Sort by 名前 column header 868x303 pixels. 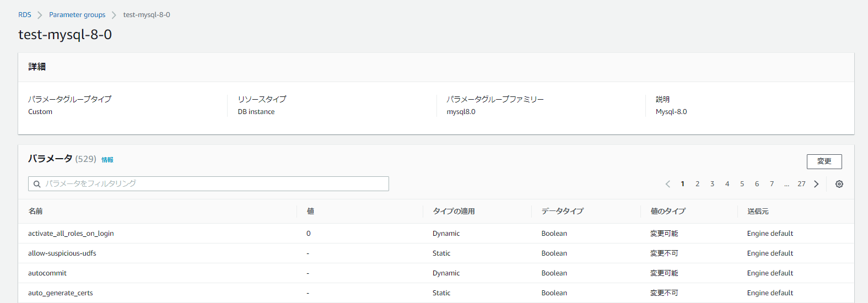(36, 211)
